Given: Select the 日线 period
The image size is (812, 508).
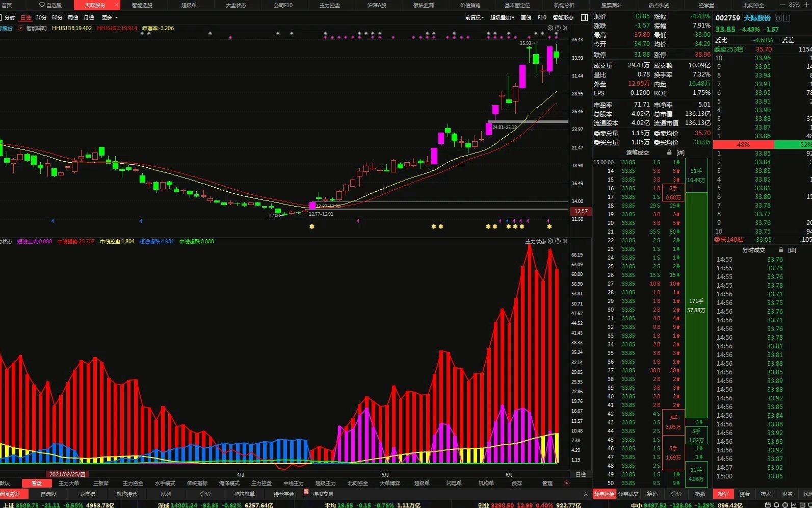Looking at the screenshot, I should (25, 17).
